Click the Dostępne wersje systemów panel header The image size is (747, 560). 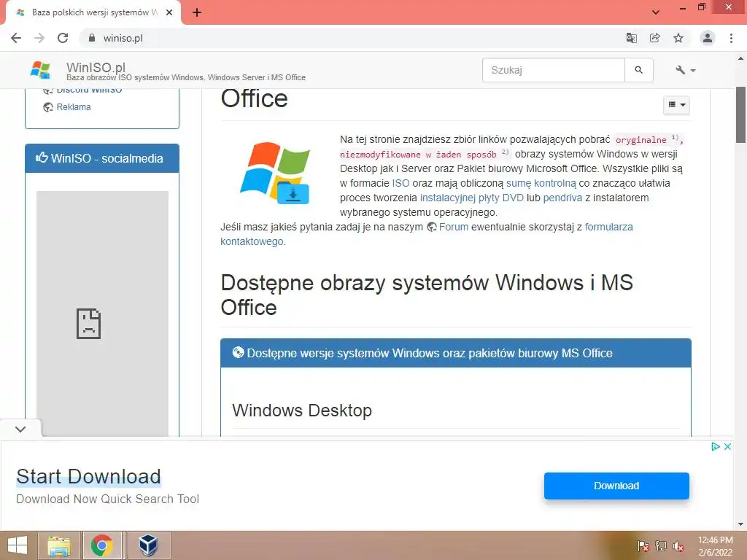pos(456,353)
